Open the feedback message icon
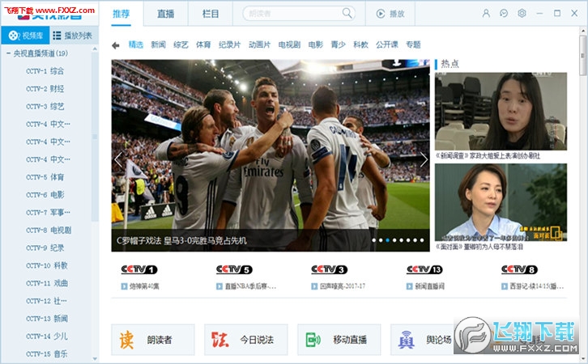Image resolution: width=588 pixels, height=364 pixels. [504, 14]
